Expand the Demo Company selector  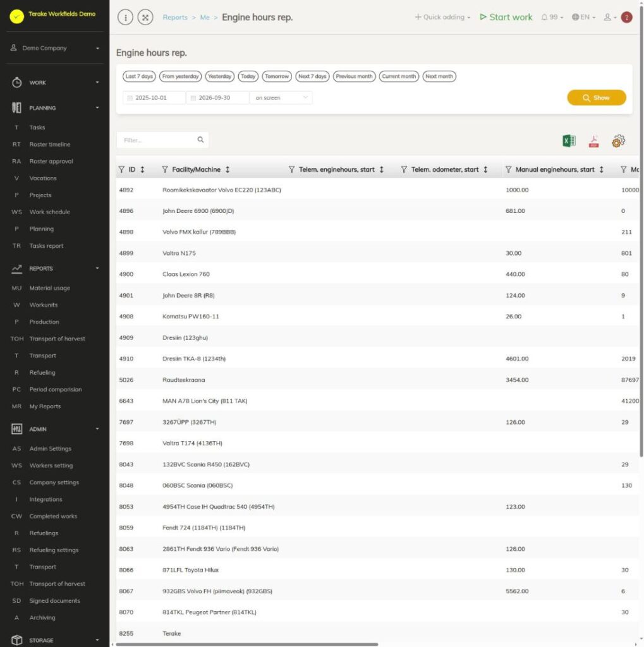(55, 48)
